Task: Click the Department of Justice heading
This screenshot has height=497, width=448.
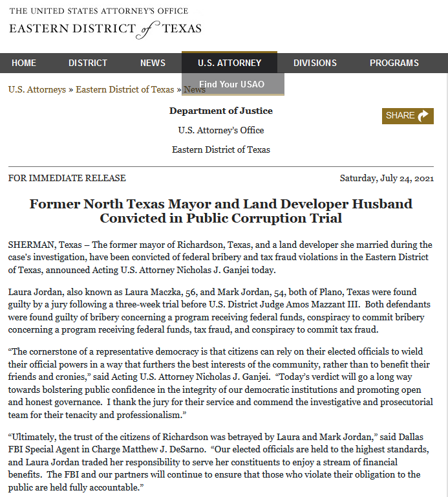Action: point(221,111)
